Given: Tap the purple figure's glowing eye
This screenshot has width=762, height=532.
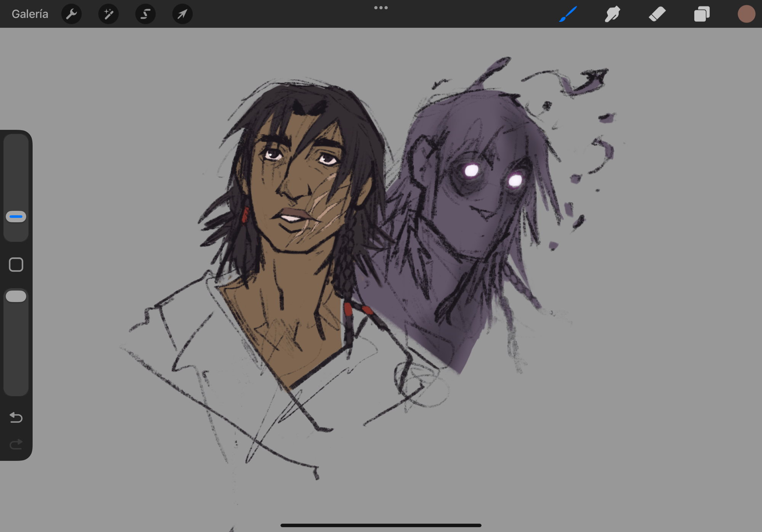Looking at the screenshot, I should coord(472,170).
